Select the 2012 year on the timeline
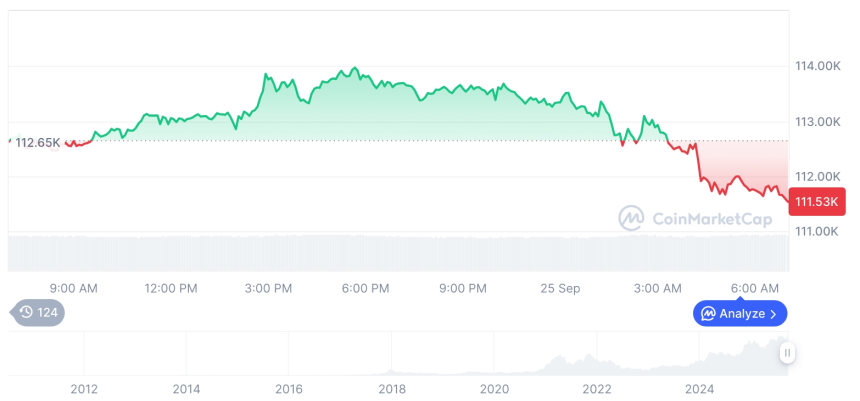 pos(84,388)
